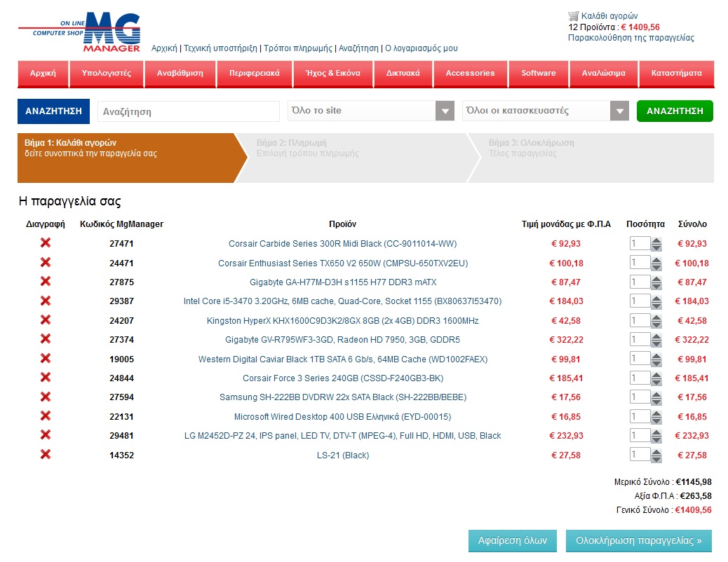This screenshot has width=728, height=562.
Task: Remove the Microsoft Wired Desktop 400 item
Action: (x=46, y=416)
